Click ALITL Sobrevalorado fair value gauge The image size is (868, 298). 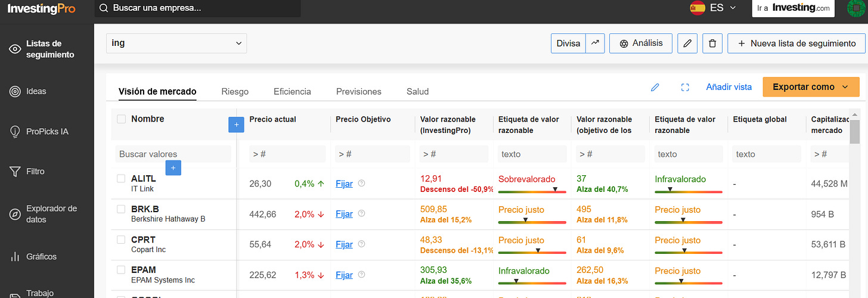(x=532, y=191)
